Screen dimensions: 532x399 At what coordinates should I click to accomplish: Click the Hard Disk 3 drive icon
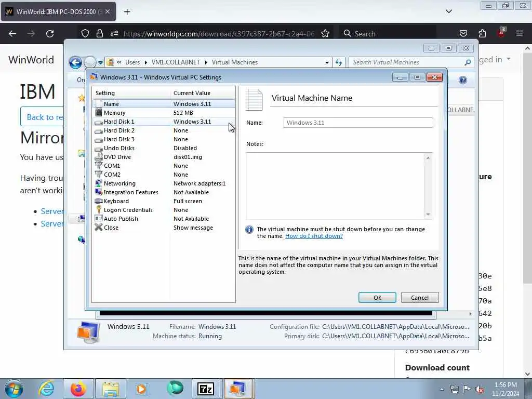pyautogui.click(x=98, y=139)
